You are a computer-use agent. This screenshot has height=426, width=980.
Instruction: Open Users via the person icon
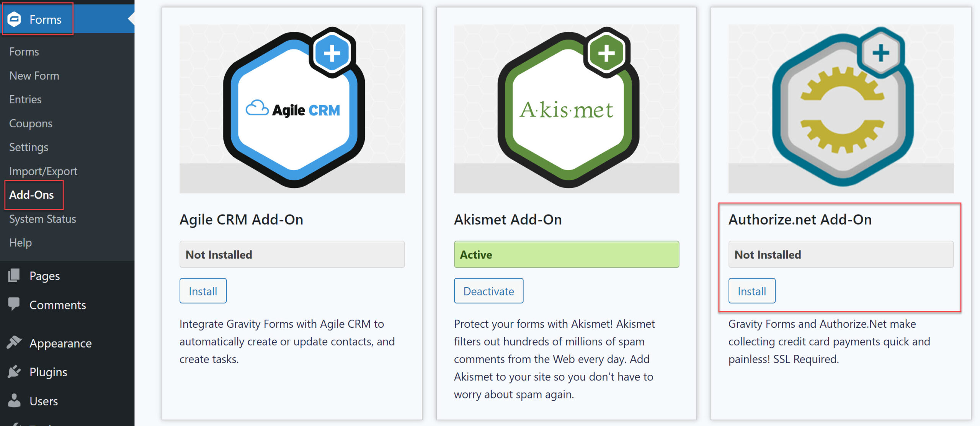[15, 400]
